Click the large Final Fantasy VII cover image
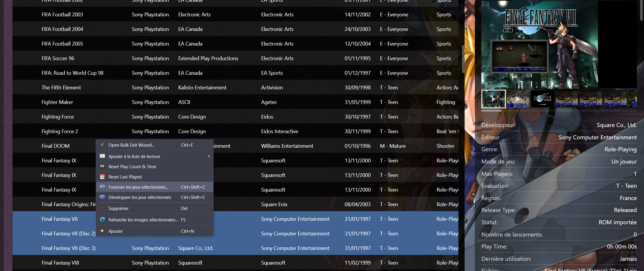The width and height of the screenshot is (644, 271). tap(539, 44)
